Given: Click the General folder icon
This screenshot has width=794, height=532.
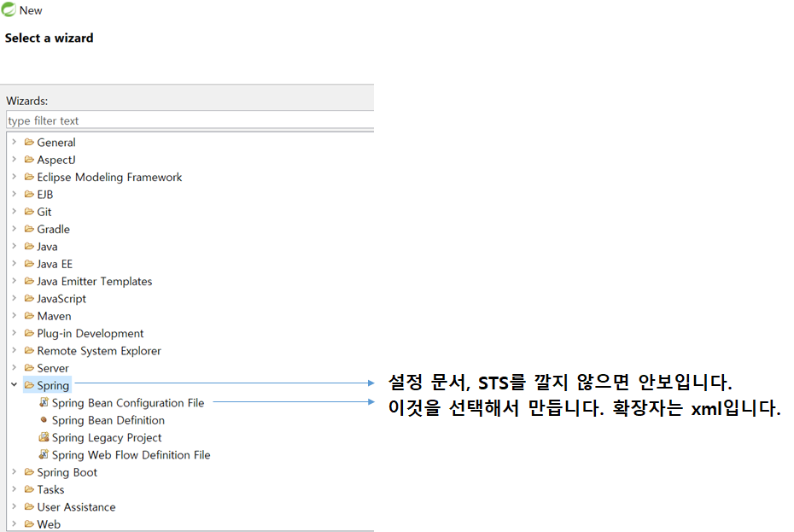Looking at the screenshot, I should click(x=29, y=143).
